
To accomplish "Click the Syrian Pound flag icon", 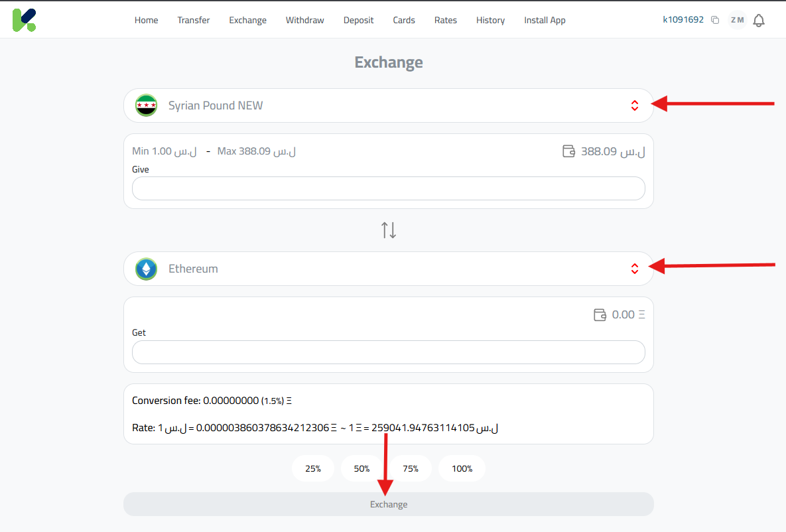I will pos(146,105).
